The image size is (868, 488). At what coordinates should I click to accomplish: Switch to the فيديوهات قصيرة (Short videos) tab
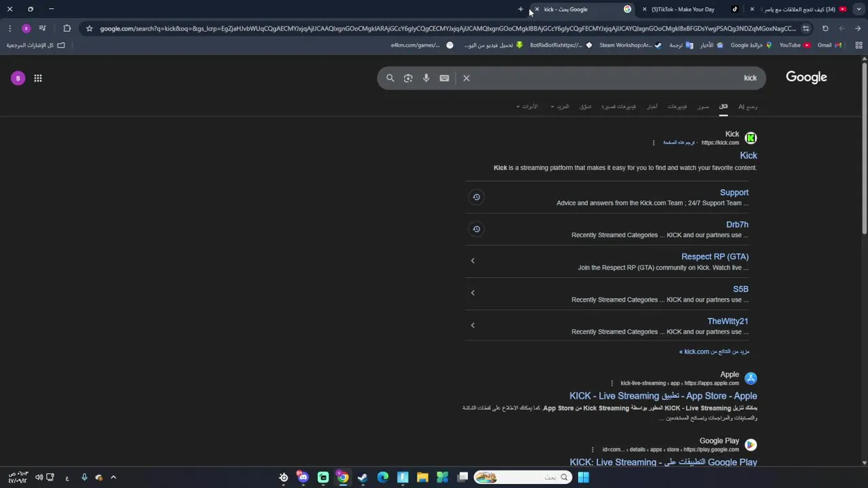point(618,106)
